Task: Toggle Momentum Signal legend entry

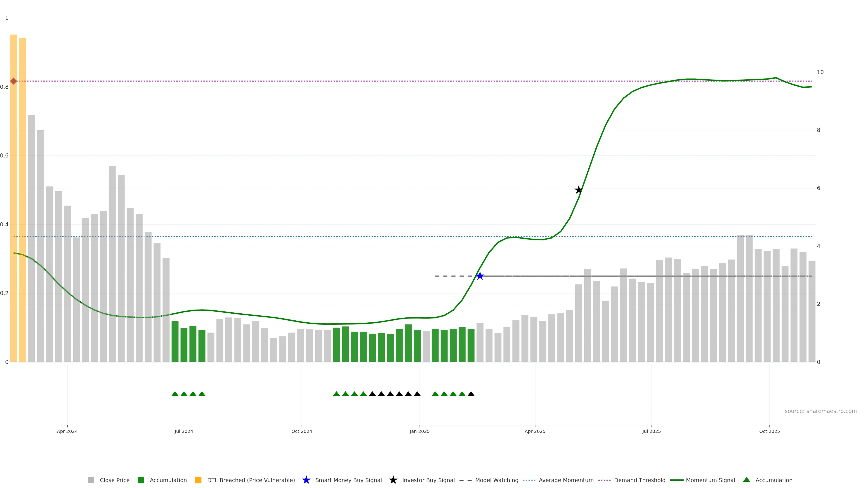Action: coord(710,480)
